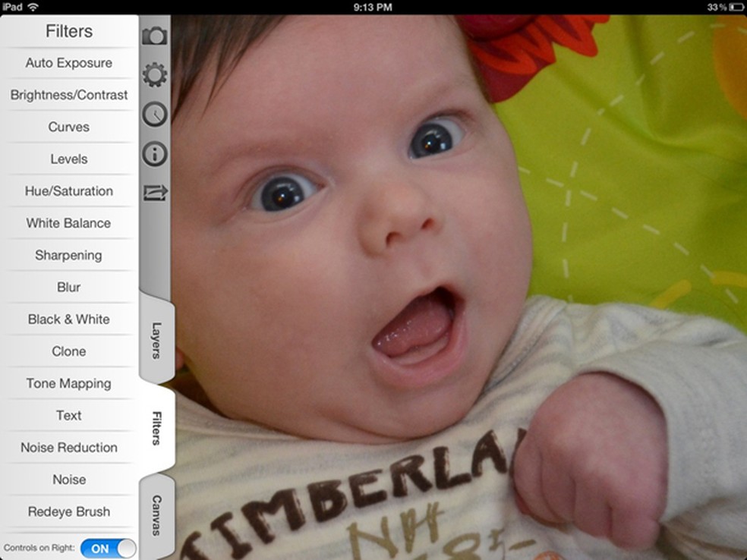Select the Sharpening filter
This screenshot has width=747, height=560.
point(69,255)
